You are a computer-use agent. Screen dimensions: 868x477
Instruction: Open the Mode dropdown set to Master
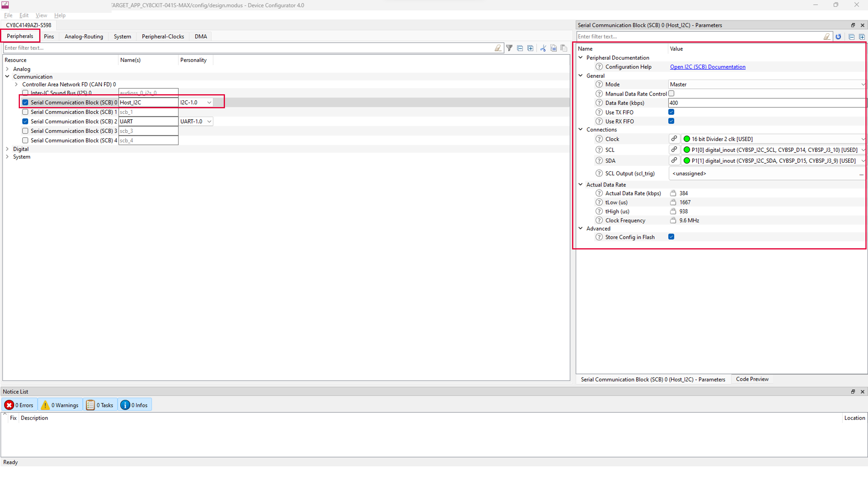tap(767, 84)
